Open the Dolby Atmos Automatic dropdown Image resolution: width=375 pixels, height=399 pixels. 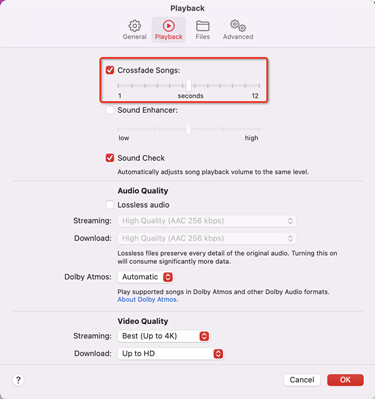point(145,277)
